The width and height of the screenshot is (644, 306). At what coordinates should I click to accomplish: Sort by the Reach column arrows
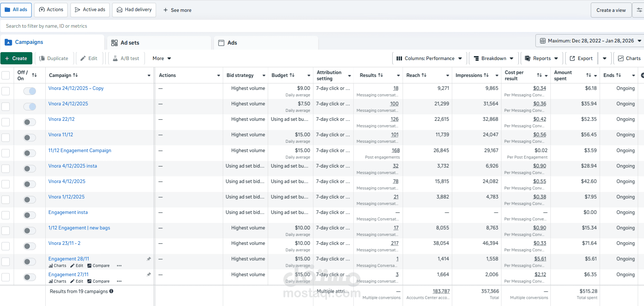click(x=424, y=75)
